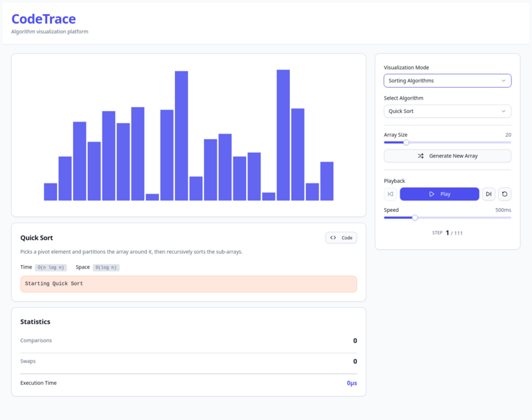Open the Quick Sort algorithm dropdown
The width and height of the screenshot is (532, 420).
(x=447, y=111)
